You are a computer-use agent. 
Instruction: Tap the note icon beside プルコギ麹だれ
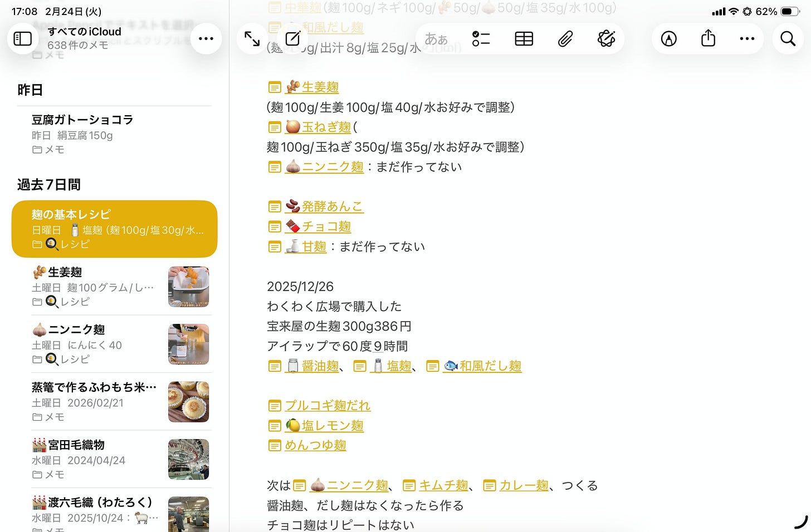click(x=275, y=406)
